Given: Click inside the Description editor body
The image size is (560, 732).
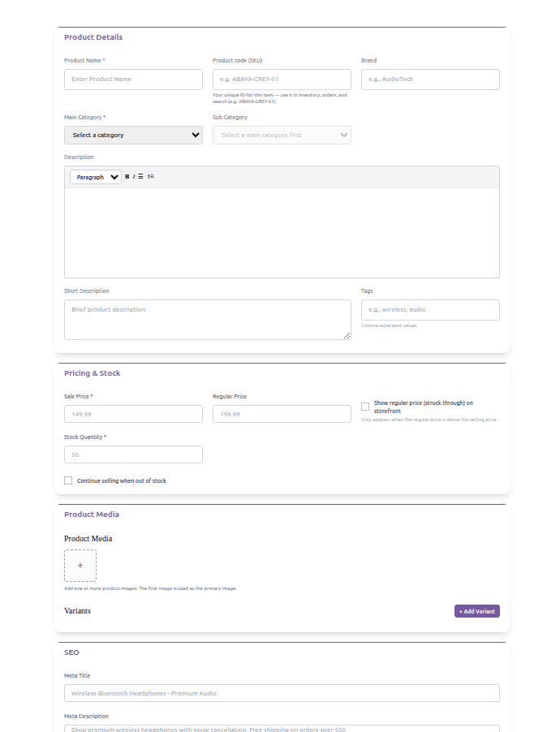Looking at the screenshot, I should (282, 232).
